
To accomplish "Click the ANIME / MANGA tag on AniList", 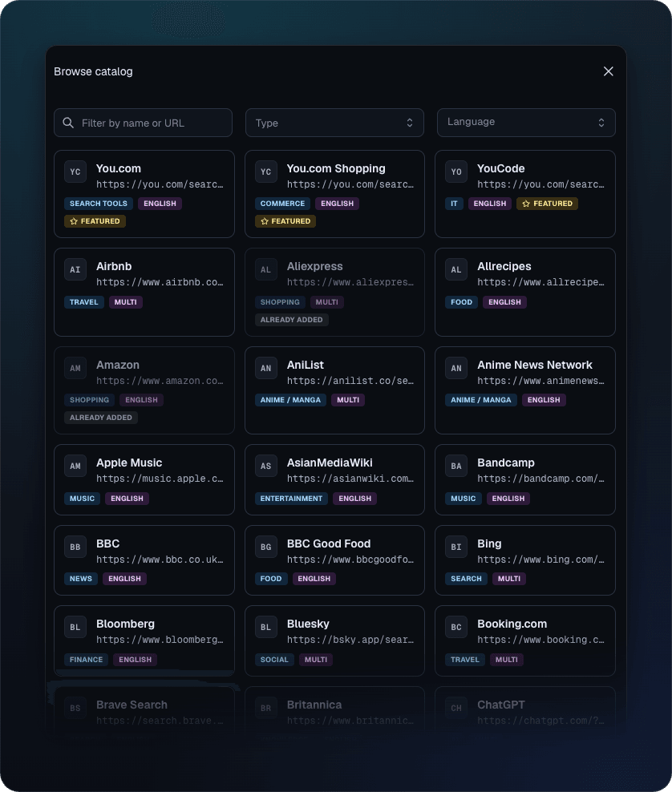I will tap(290, 400).
